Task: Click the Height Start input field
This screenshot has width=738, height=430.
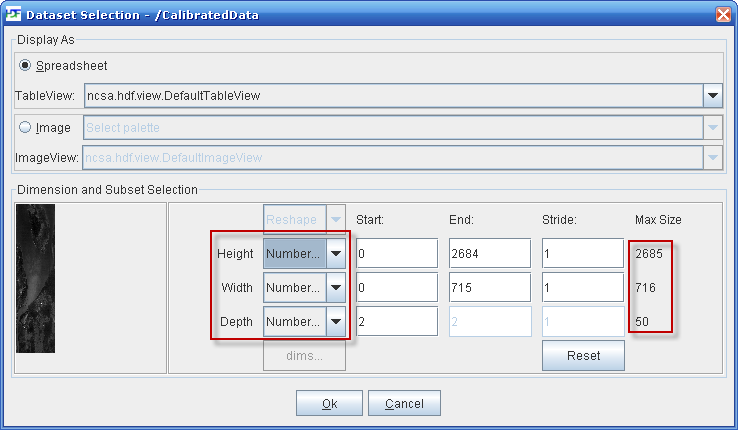Action: pyautogui.click(x=396, y=254)
